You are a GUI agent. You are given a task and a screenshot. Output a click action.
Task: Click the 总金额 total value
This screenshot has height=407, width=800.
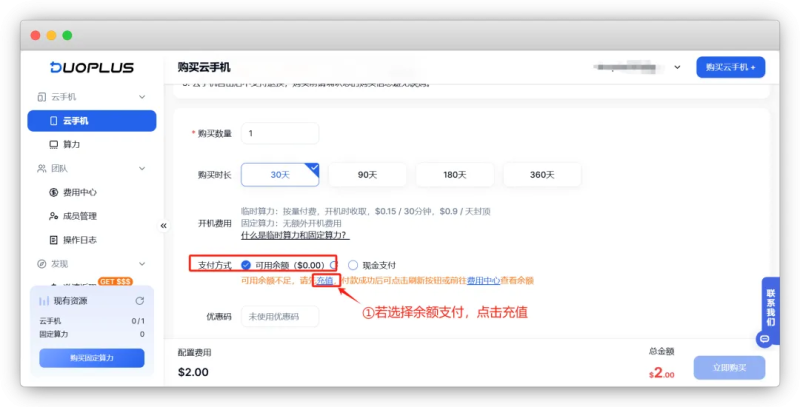click(x=662, y=373)
